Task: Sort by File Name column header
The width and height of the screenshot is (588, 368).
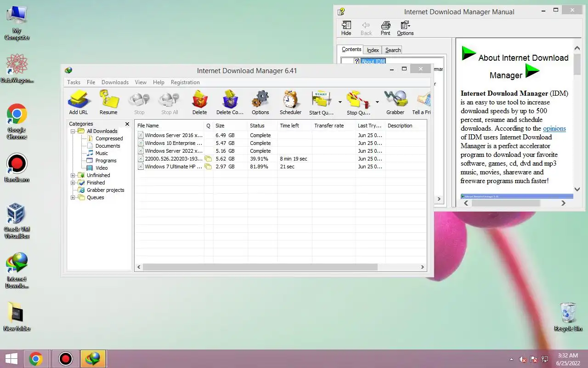Action: coord(170,126)
